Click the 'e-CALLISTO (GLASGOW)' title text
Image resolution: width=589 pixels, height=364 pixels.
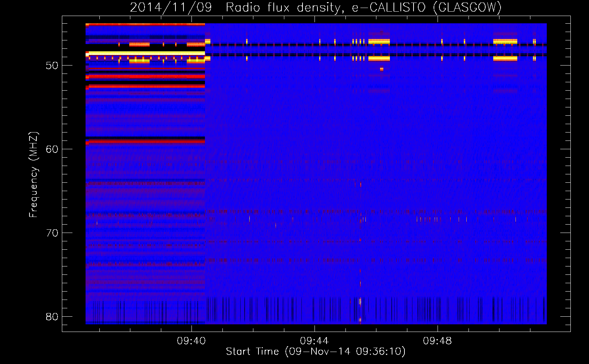pyautogui.click(x=427, y=7)
